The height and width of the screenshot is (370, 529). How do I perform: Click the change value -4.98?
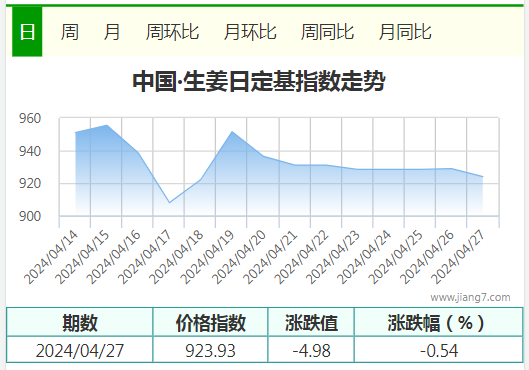tap(311, 350)
